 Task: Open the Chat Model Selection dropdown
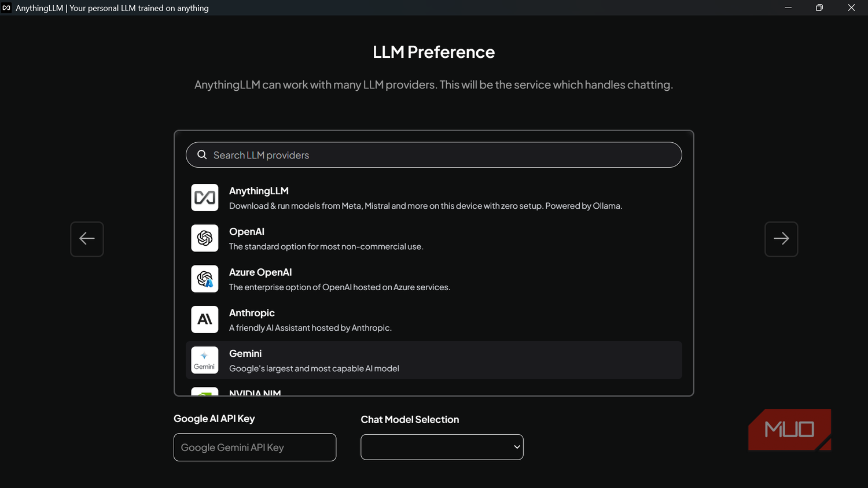point(442,447)
